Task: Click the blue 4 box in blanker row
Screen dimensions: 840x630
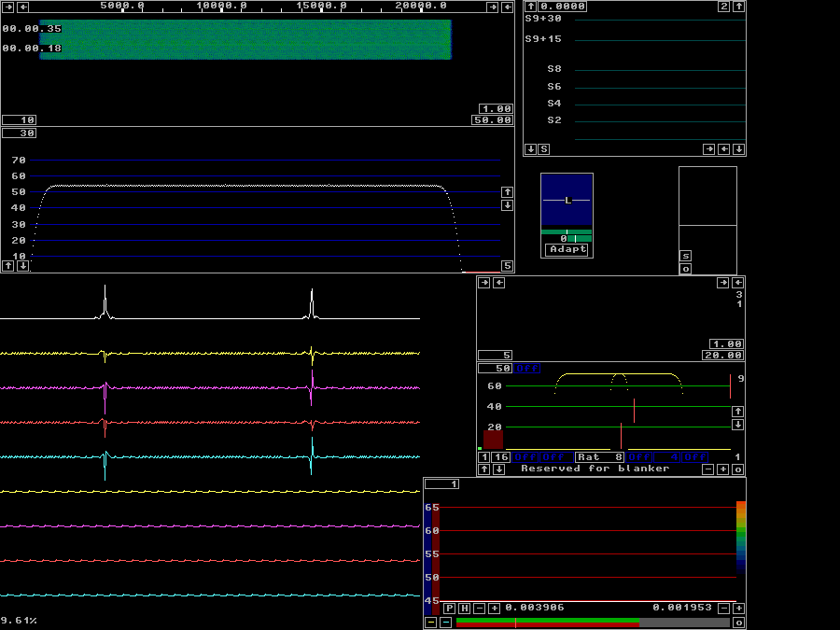Action: tap(667, 457)
